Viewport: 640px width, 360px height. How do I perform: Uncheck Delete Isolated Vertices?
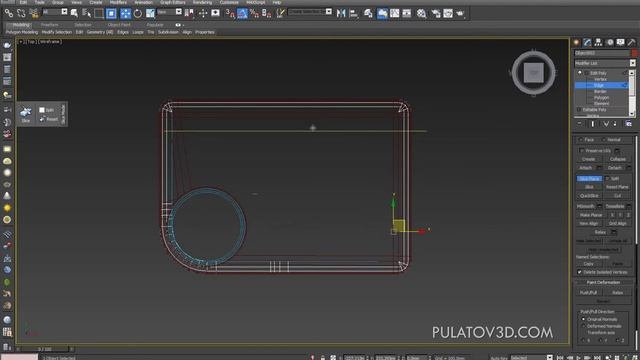click(x=579, y=272)
